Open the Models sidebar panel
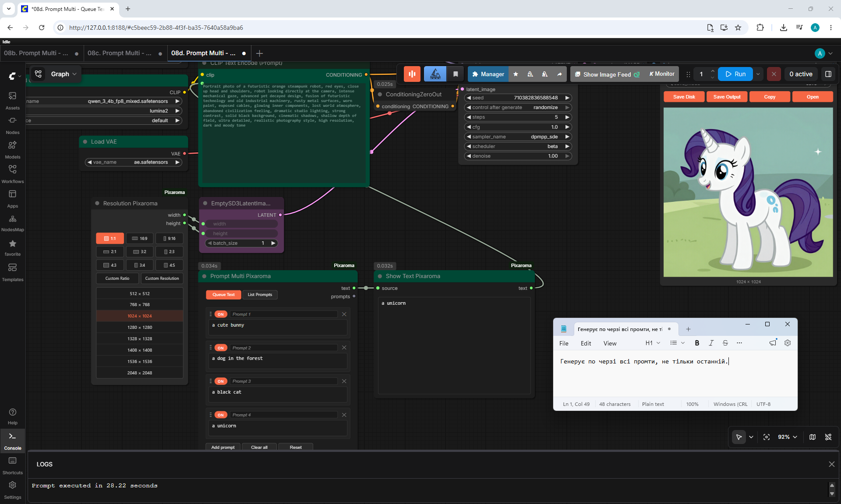This screenshot has width=841, height=504. (12, 149)
